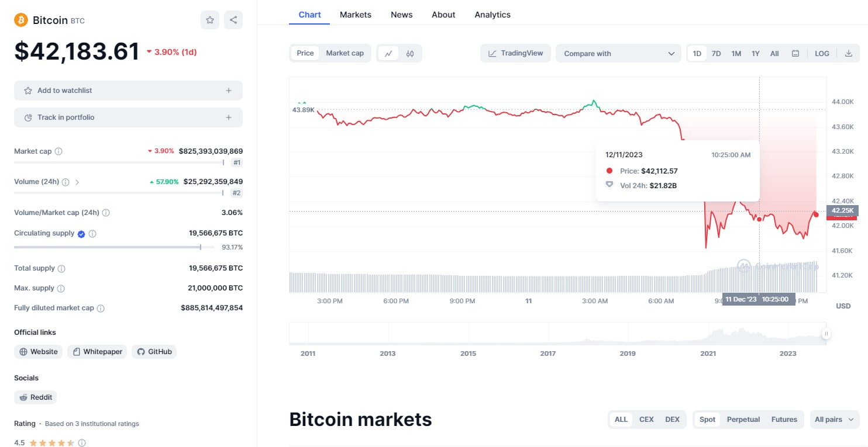
Task: Show the Price chart
Action: click(305, 53)
